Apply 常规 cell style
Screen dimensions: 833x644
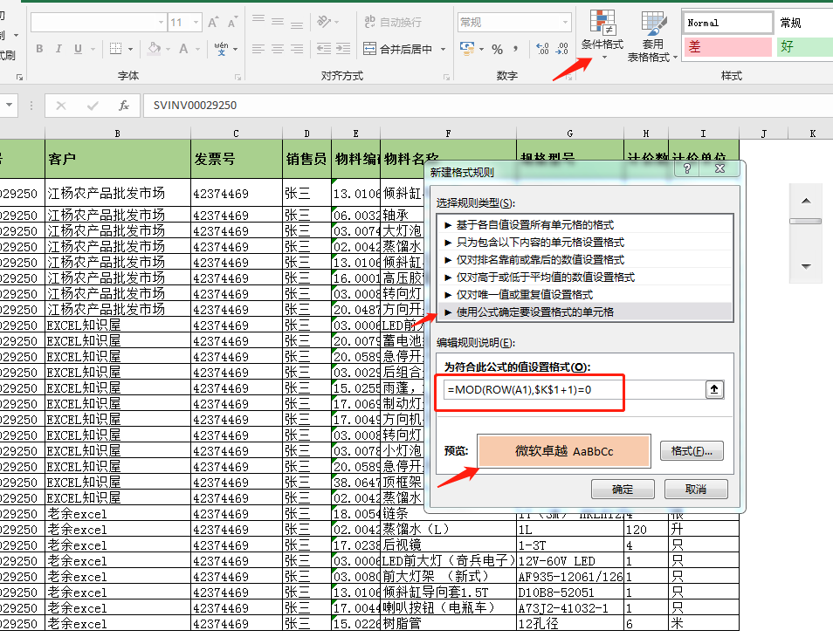(x=804, y=23)
